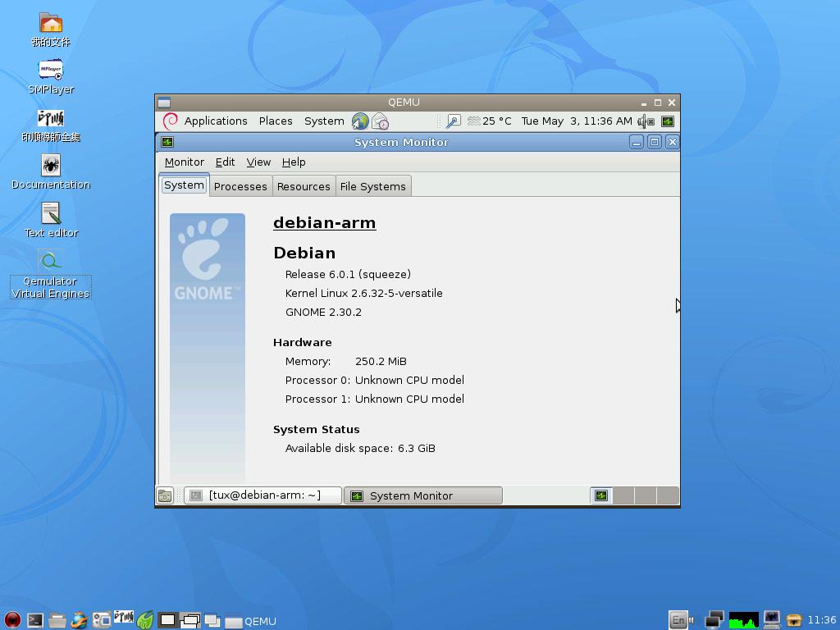This screenshot has height=630, width=840.
Task: Open the View menu
Action: point(258,162)
